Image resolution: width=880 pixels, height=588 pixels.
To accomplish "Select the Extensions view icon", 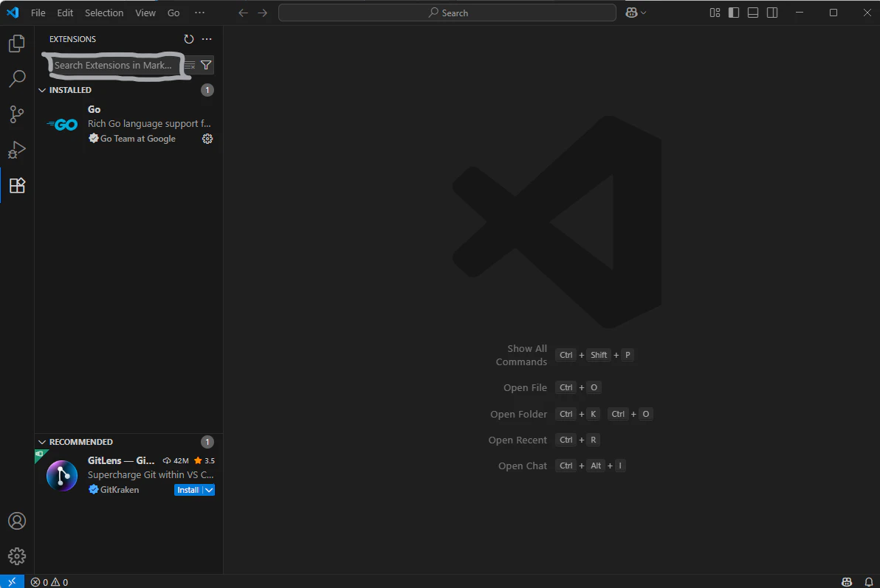I will tap(17, 185).
